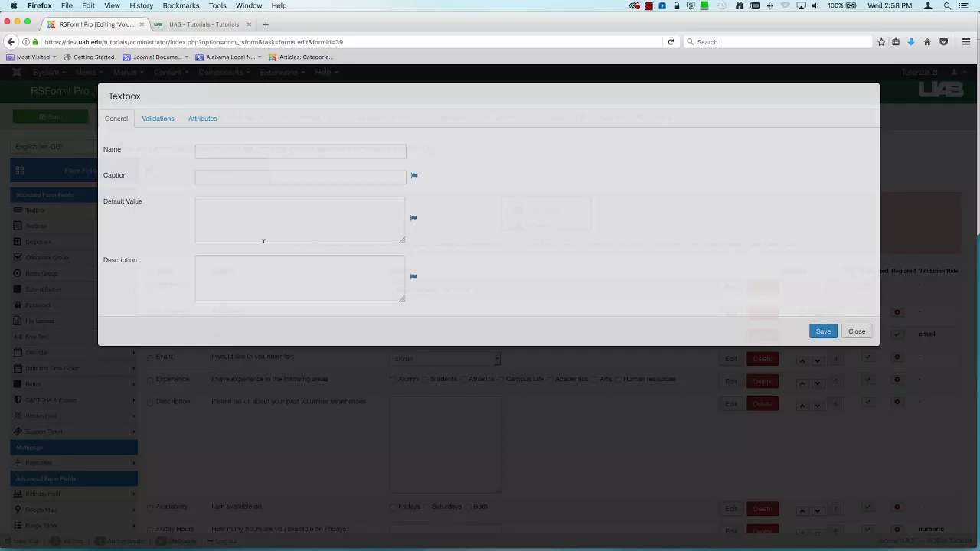Switch to UAB - Tutorials browser tab
This screenshot has height=551, width=980.
click(x=204, y=24)
